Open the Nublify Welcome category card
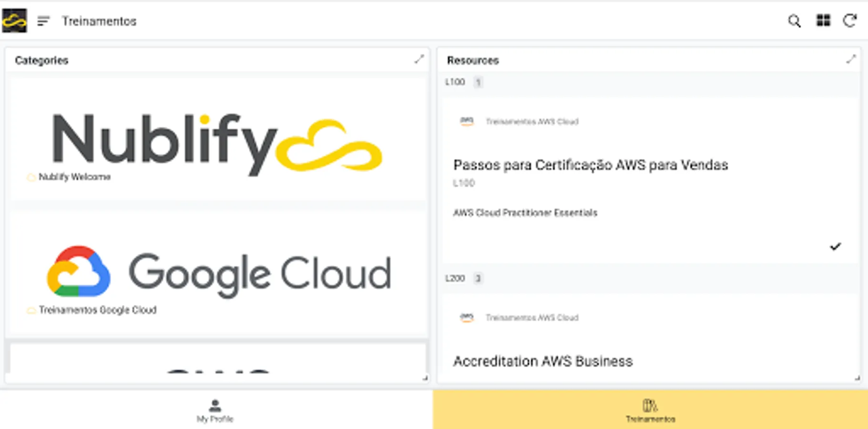This screenshot has width=868, height=429. [x=218, y=139]
